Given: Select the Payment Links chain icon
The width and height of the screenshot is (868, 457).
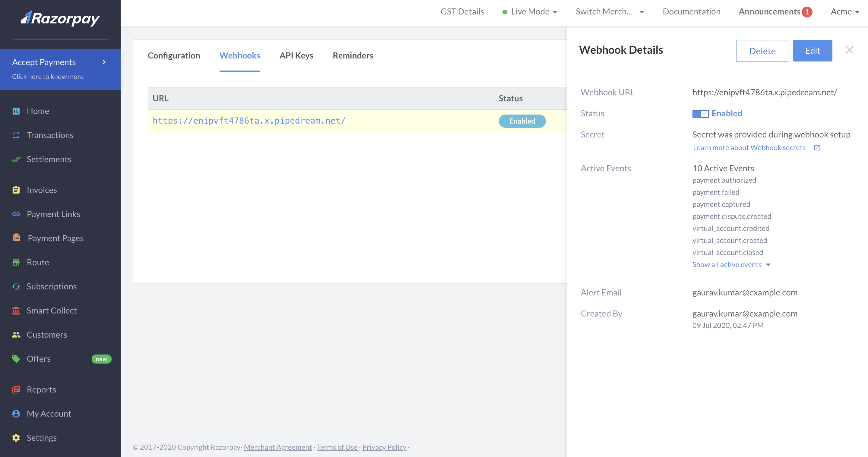Looking at the screenshot, I should [x=16, y=214].
